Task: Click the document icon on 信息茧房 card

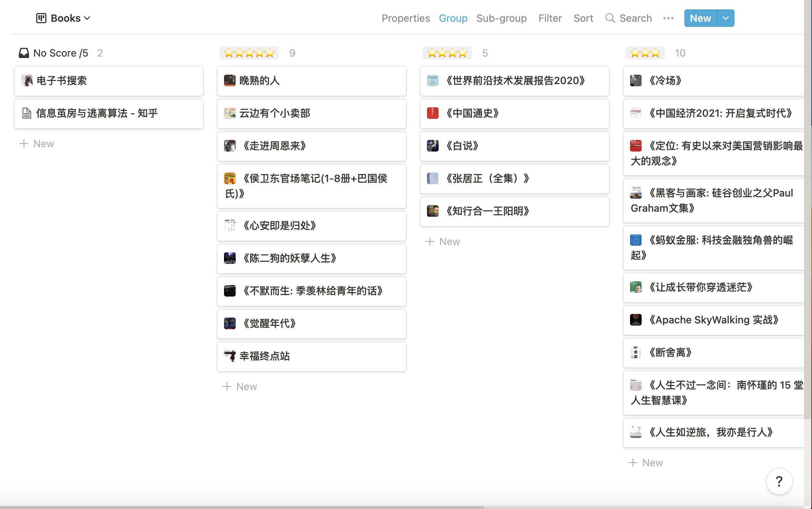Action: (26, 113)
